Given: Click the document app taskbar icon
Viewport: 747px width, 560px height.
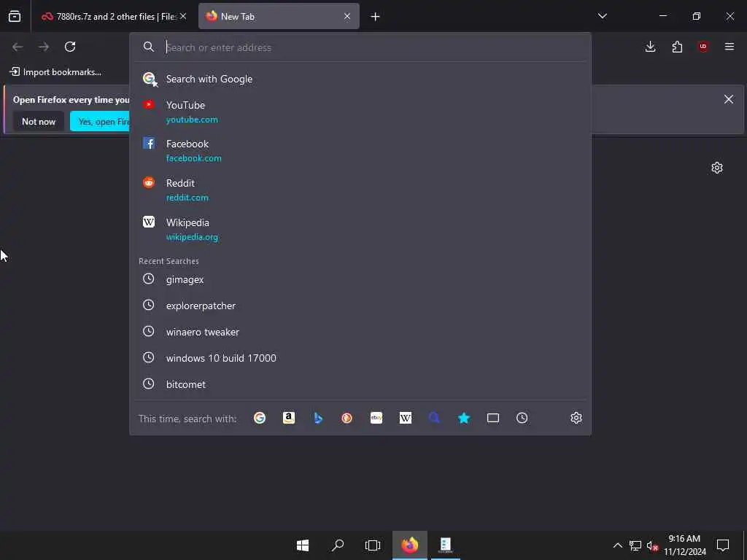Looking at the screenshot, I should coord(446,545).
